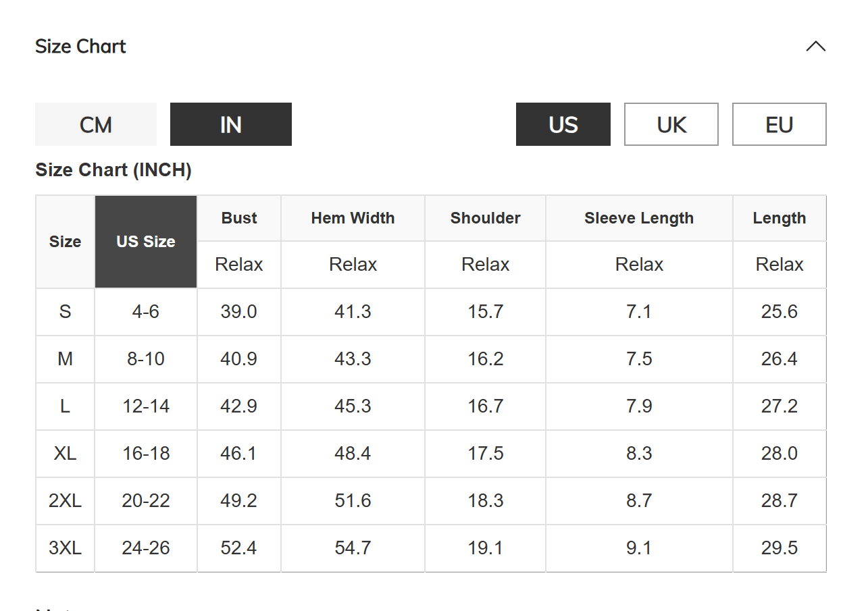Viewport: 868px width, 611px height.
Task: Select the Bust column header
Action: click(239, 218)
